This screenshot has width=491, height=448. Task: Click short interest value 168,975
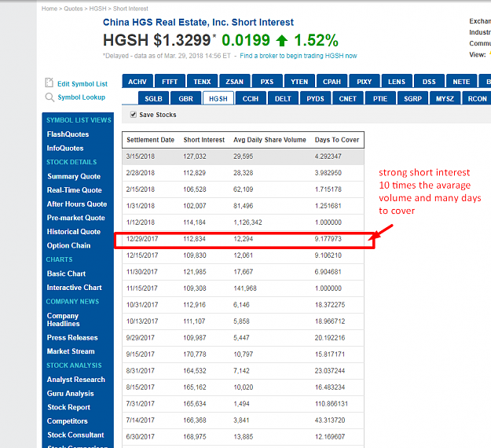[x=195, y=437]
